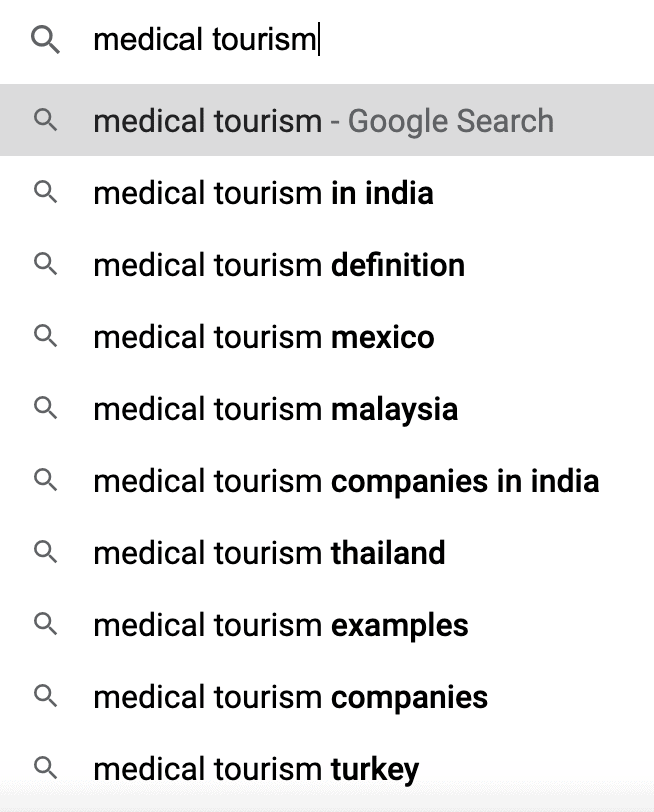Screen dimensions: 654x812
Task: Select the 'medical tourism examples' suggestion
Action: tap(270, 625)
